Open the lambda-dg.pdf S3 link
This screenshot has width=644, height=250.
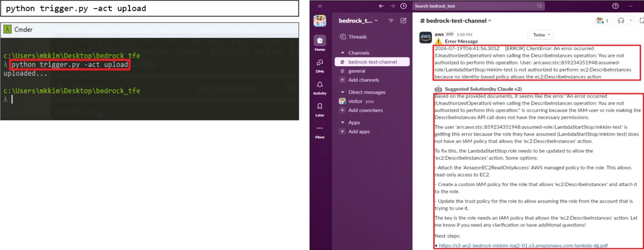tap(523, 245)
